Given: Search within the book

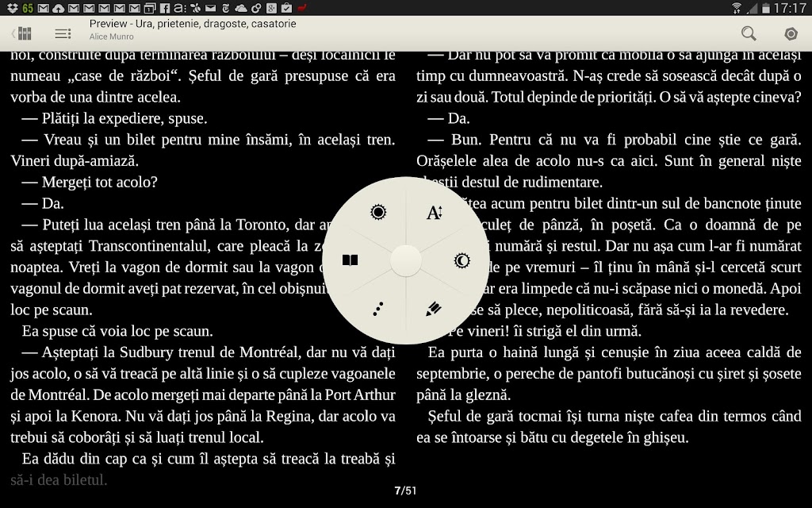Looking at the screenshot, I should point(749,33).
